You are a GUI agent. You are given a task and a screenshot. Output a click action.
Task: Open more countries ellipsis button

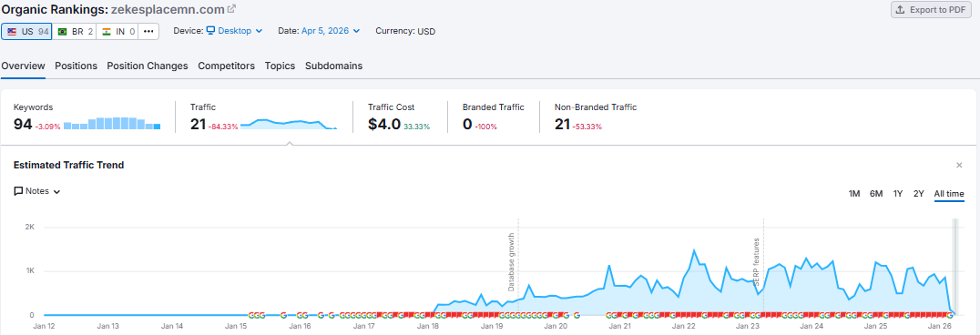pyautogui.click(x=148, y=31)
